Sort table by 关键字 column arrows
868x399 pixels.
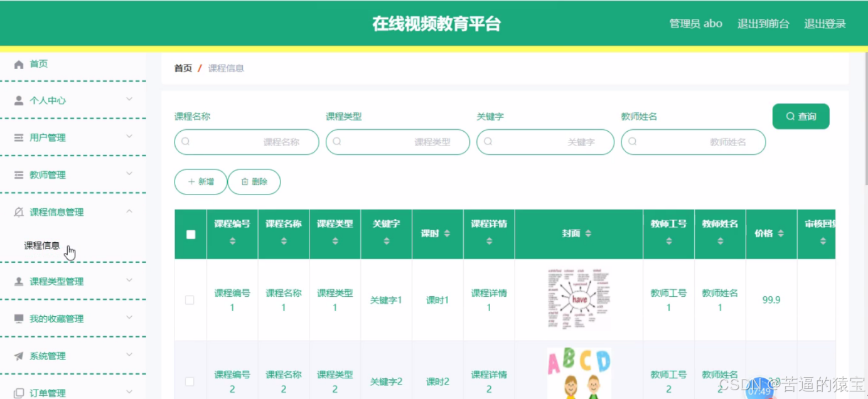[x=387, y=241]
